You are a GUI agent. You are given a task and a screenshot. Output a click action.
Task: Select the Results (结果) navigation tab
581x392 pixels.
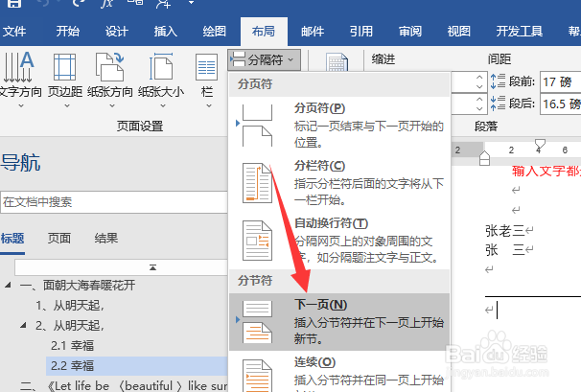pyautogui.click(x=106, y=239)
